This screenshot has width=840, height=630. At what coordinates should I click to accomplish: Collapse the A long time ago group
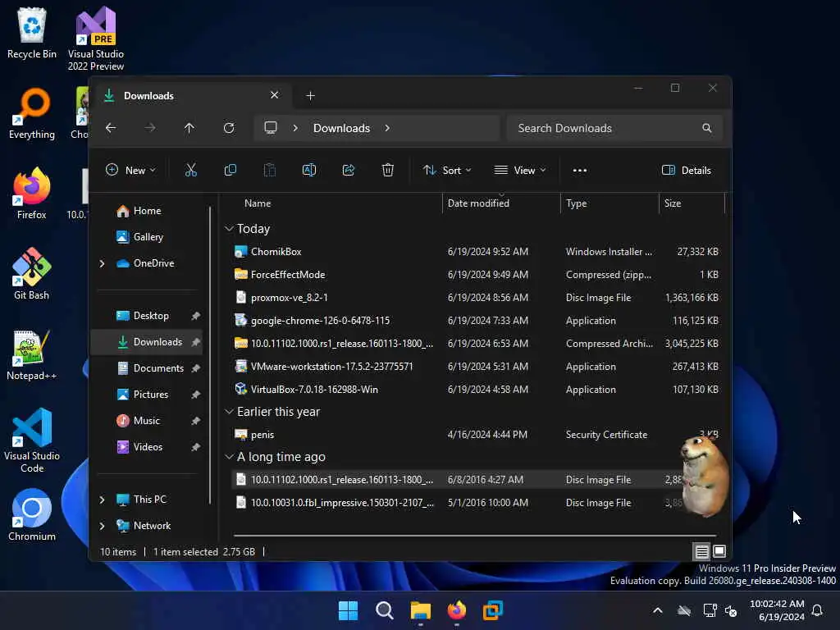[x=229, y=456]
